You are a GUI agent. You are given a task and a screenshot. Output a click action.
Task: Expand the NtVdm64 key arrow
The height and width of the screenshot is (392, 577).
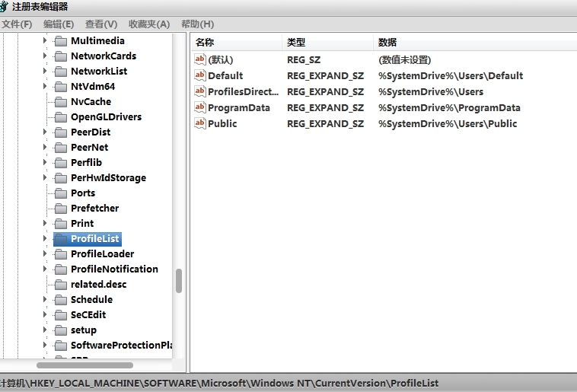[45, 86]
